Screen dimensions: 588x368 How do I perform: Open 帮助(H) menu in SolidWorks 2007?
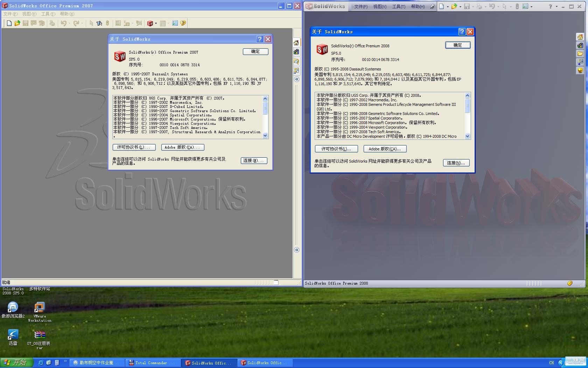point(67,14)
